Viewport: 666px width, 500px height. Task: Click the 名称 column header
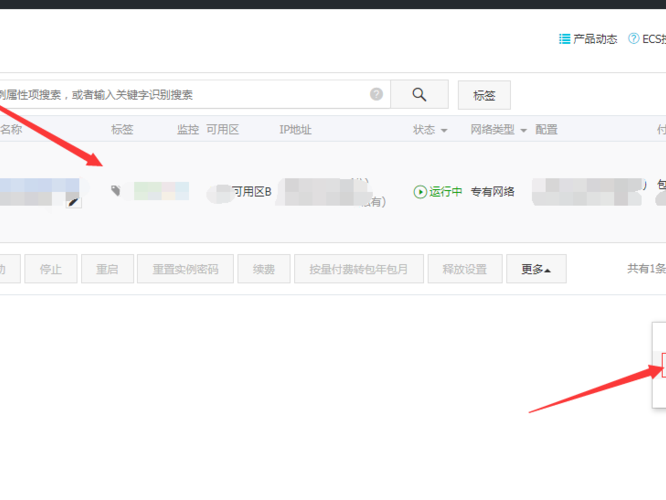click(x=11, y=129)
